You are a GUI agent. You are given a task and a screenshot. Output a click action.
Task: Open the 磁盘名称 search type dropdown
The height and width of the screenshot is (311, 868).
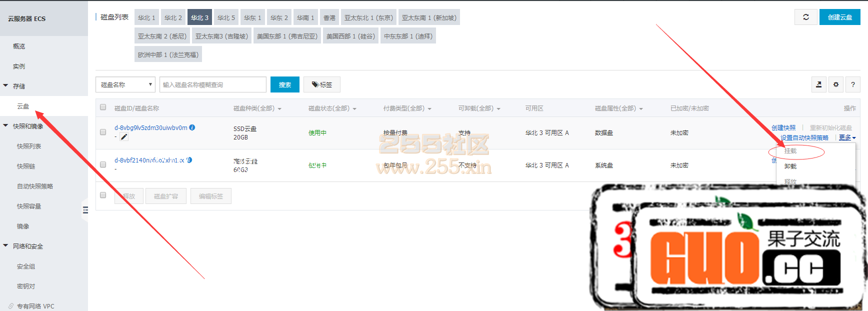tap(125, 84)
